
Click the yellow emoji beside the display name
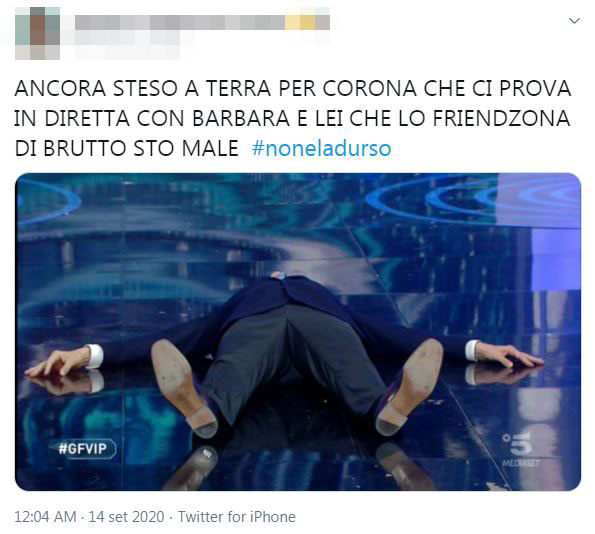[300, 22]
